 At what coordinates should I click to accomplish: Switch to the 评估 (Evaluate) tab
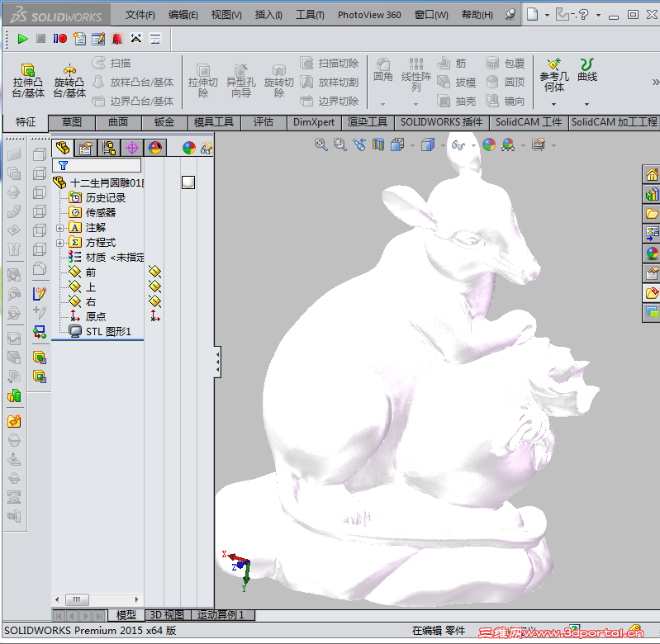point(264,122)
